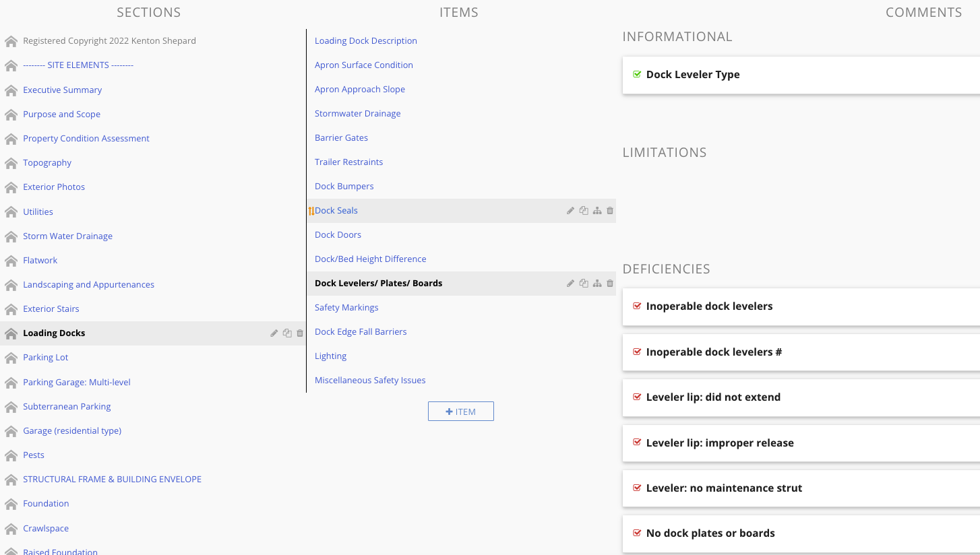The image size is (980, 555).
Task: Click house icon beside Loading Docks section
Action: pyautogui.click(x=11, y=333)
